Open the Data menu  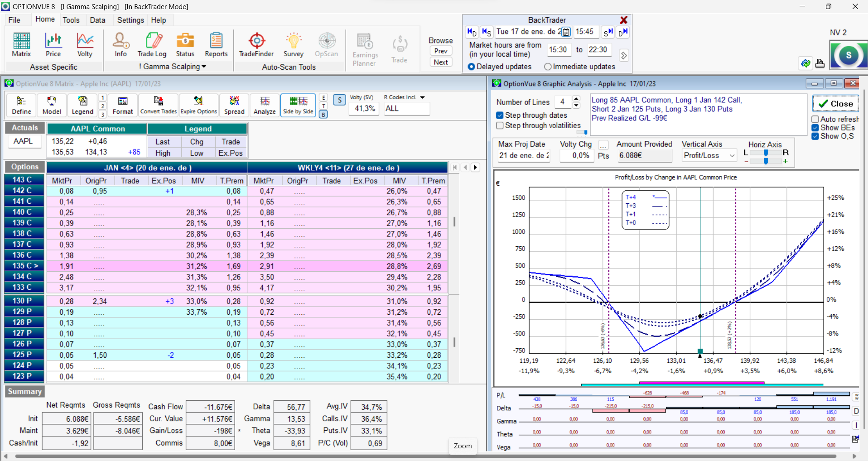tap(97, 20)
